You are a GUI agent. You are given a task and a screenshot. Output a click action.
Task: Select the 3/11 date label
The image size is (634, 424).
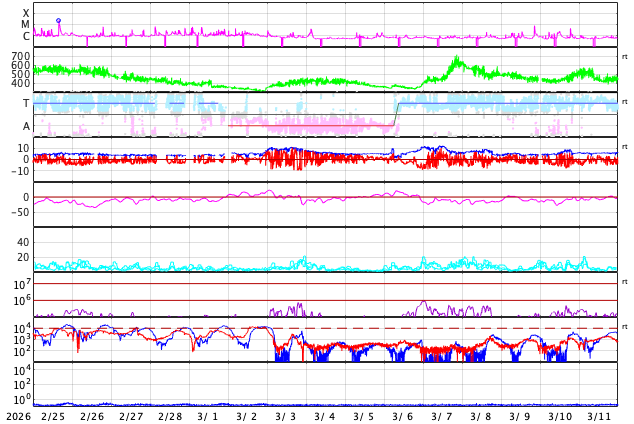tap(598, 416)
